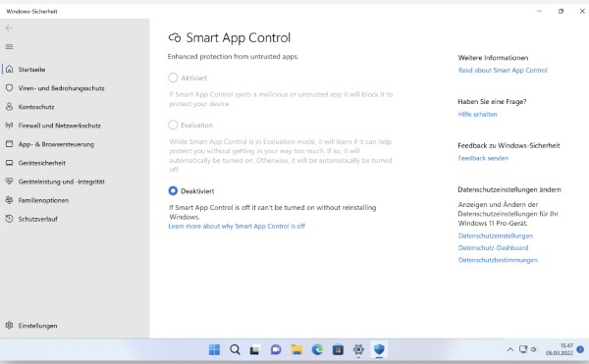The width and height of the screenshot is (589, 364).
Task: Click the Firewall und Netzwerkschutz antenna icon
Action: (x=10, y=126)
